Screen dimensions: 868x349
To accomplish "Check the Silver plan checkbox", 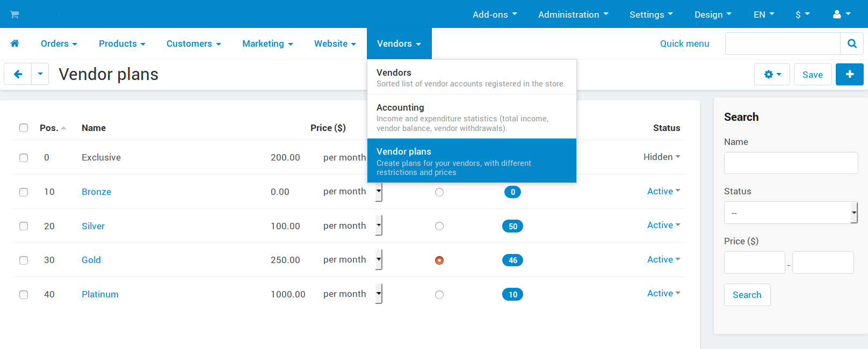I will click(24, 226).
